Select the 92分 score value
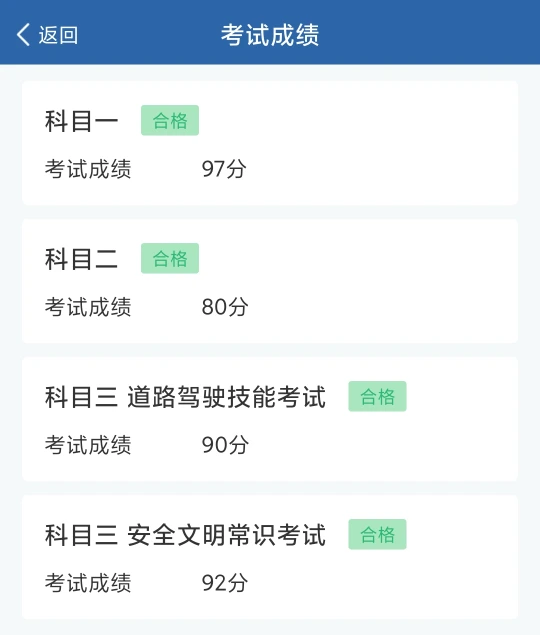Image resolution: width=540 pixels, height=635 pixels. point(225,583)
